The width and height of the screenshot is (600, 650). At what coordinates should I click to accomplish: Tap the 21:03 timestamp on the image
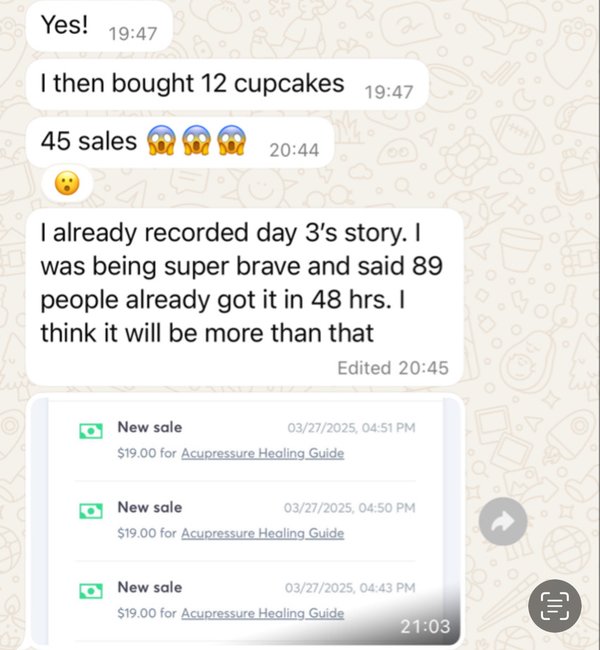[x=425, y=626]
